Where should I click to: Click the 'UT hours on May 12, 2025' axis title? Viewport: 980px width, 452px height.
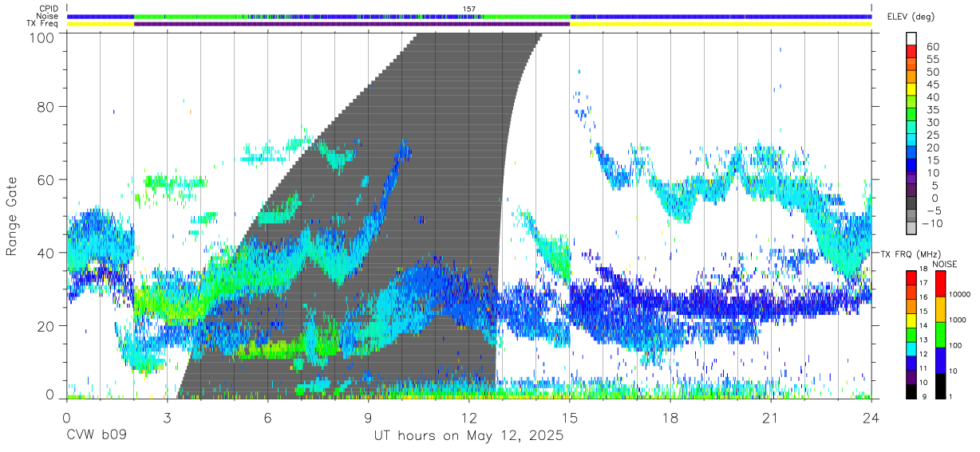pyautogui.click(x=468, y=436)
